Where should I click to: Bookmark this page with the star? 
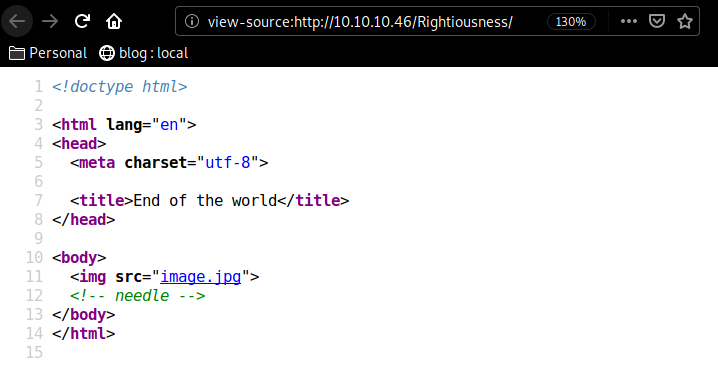click(x=685, y=21)
